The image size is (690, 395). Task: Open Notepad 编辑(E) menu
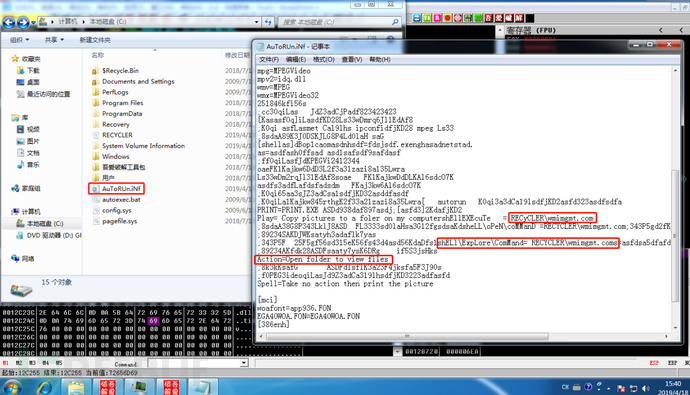(296, 59)
